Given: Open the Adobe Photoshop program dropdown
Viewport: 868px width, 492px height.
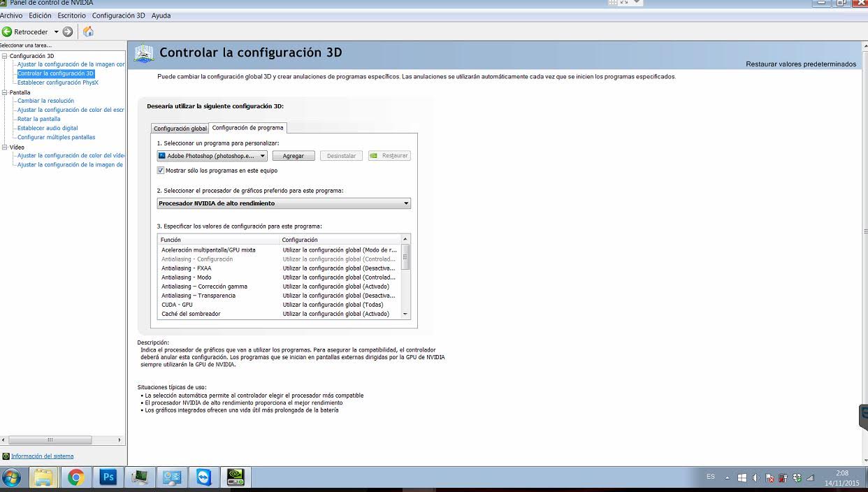Looking at the screenshot, I should tap(212, 156).
